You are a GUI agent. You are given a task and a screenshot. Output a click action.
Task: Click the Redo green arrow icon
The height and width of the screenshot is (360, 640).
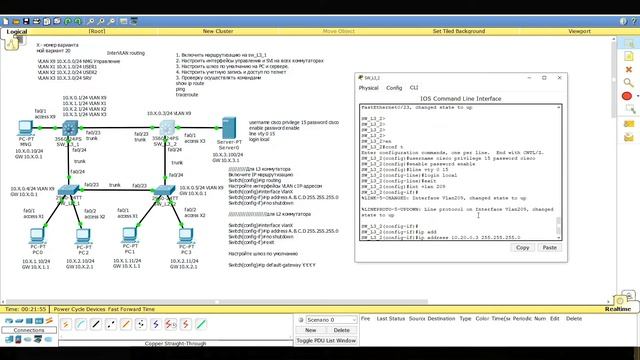(x=78, y=21)
